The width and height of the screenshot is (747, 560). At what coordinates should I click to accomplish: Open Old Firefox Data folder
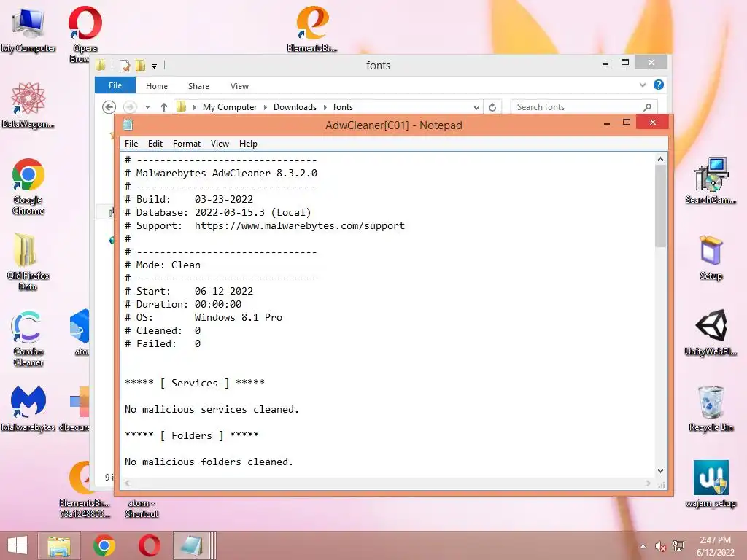coord(28,262)
